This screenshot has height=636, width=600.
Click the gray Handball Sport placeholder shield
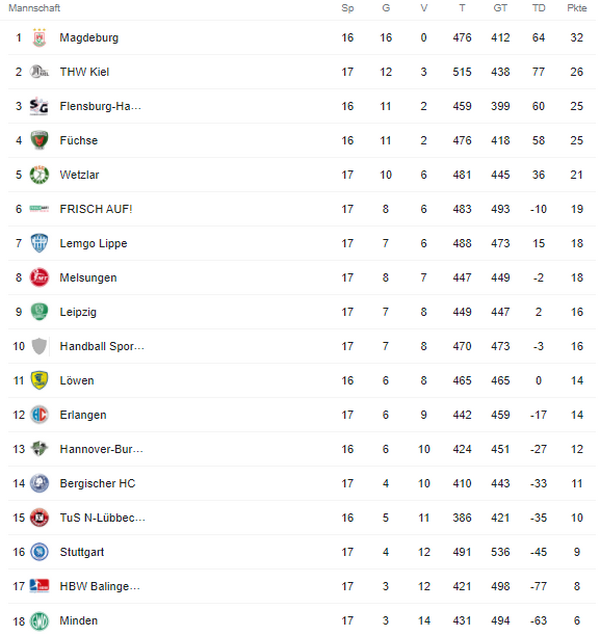coord(39,346)
